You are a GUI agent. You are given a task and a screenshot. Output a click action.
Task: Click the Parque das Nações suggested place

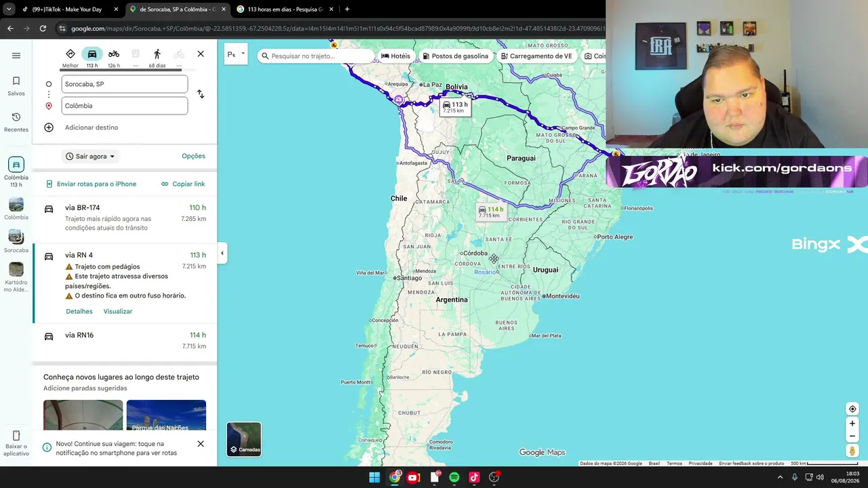166,415
